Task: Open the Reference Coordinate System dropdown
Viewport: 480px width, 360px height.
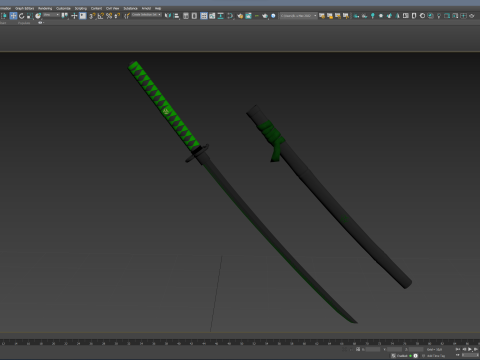Action: [51, 15]
